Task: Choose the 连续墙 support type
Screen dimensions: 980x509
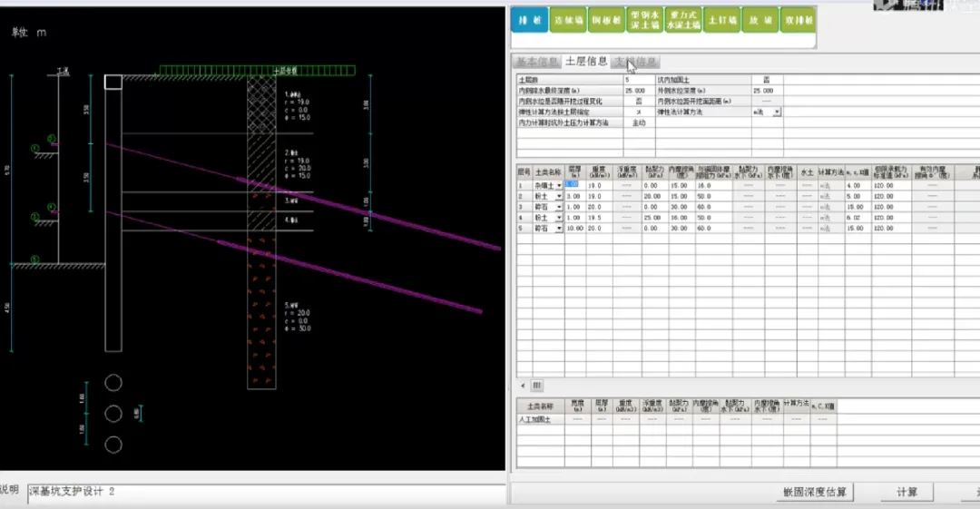Action: tap(568, 20)
